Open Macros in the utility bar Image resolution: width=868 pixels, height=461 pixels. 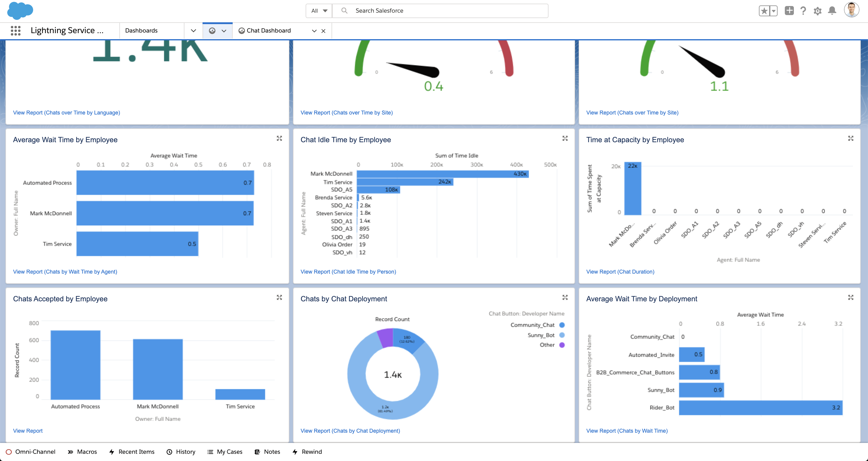tap(83, 452)
